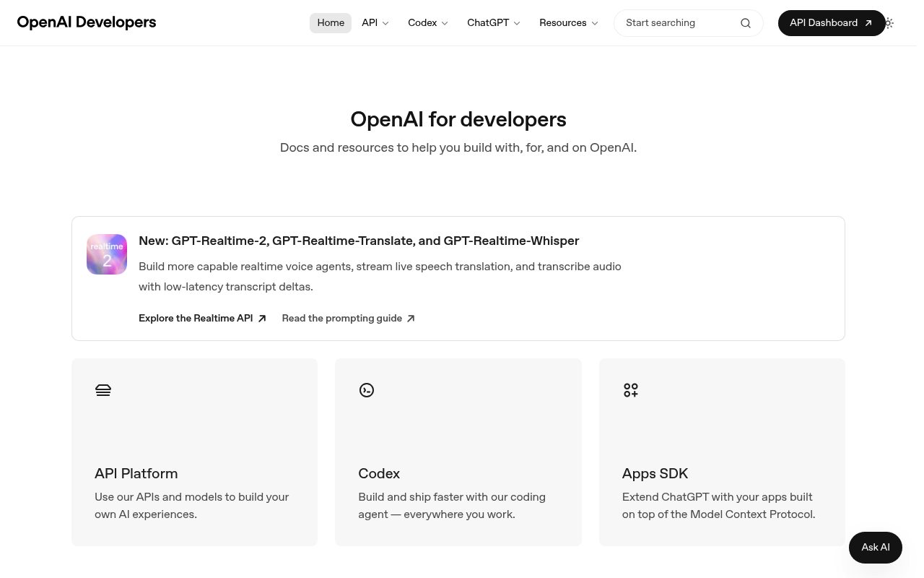Click the OpenAI Developers logo
Image resolution: width=924 pixels, height=578 pixels.
[87, 22]
